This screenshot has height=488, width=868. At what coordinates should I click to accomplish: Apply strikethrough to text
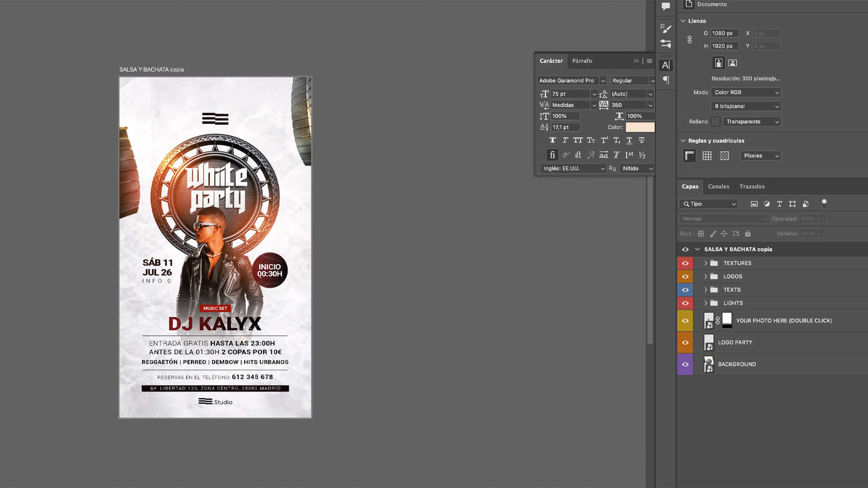pos(642,140)
